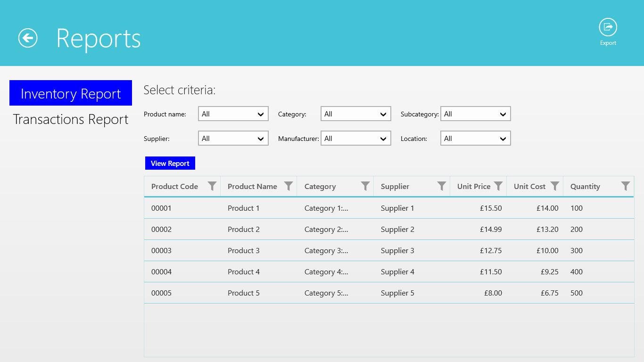Click the View Report button
The image size is (644, 362).
click(x=170, y=163)
